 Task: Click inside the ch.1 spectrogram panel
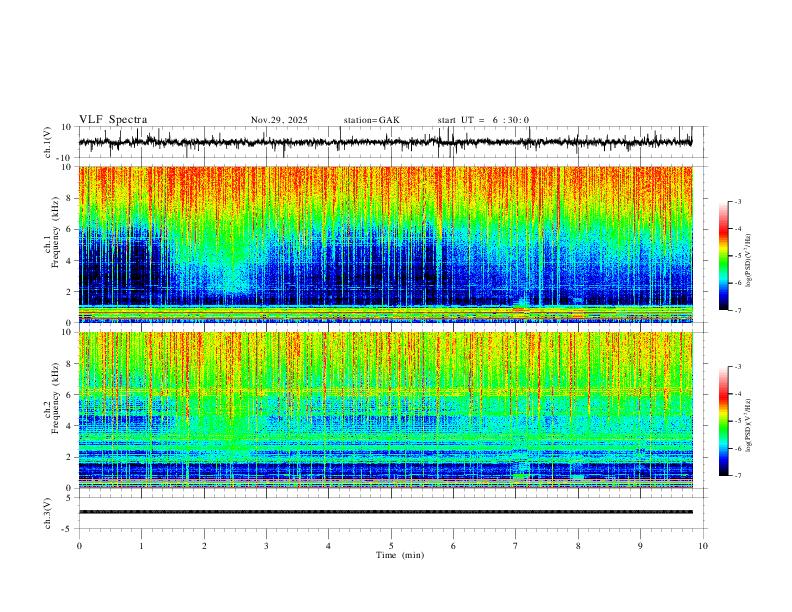(x=385, y=244)
